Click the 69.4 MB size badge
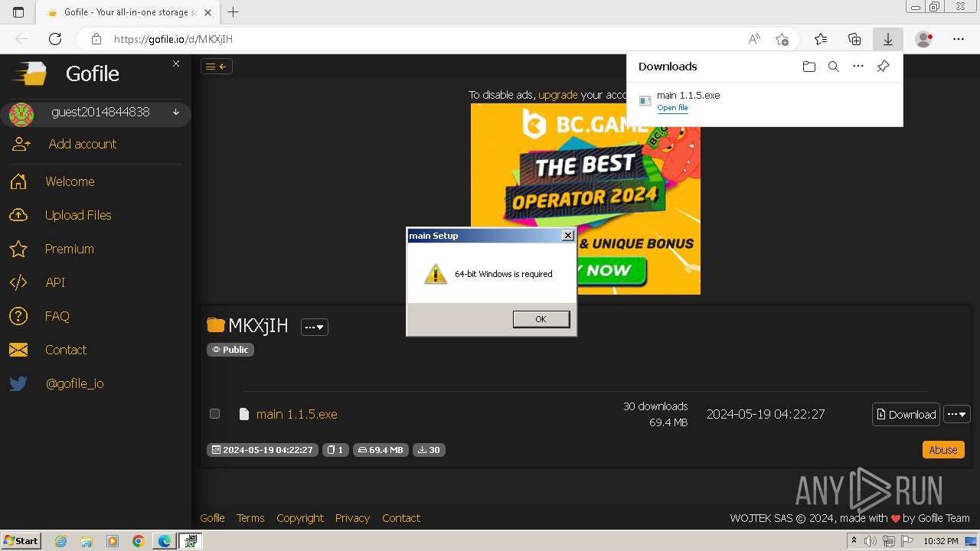This screenshot has height=551, width=980. point(381,450)
